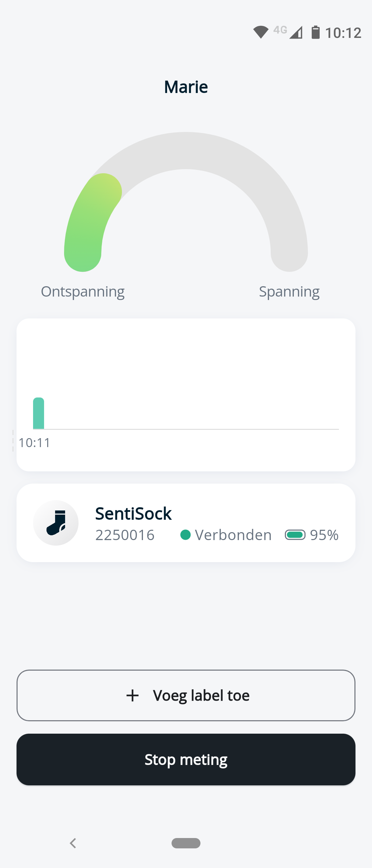Tap the Wi-Fi status icon
Image resolution: width=372 pixels, height=868 pixels.
[x=261, y=32]
